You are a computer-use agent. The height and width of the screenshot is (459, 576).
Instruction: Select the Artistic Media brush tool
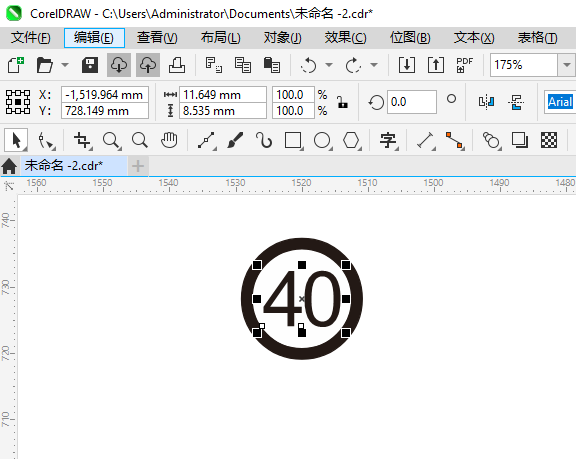[235, 140]
